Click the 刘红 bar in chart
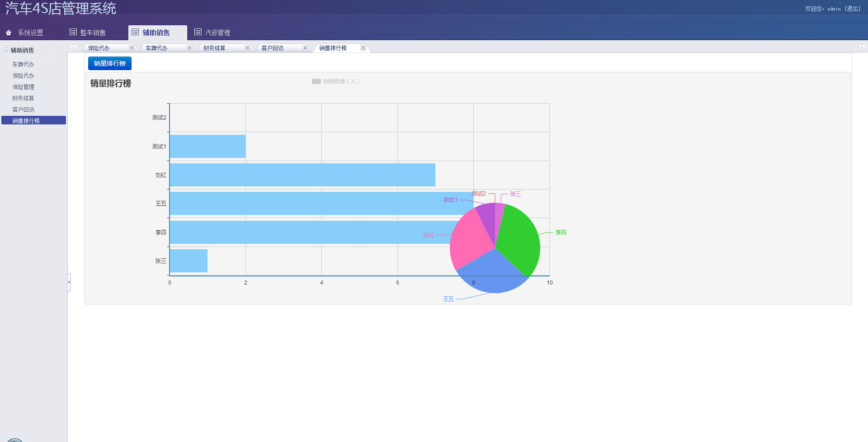868x442 pixels. (x=302, y=175)
